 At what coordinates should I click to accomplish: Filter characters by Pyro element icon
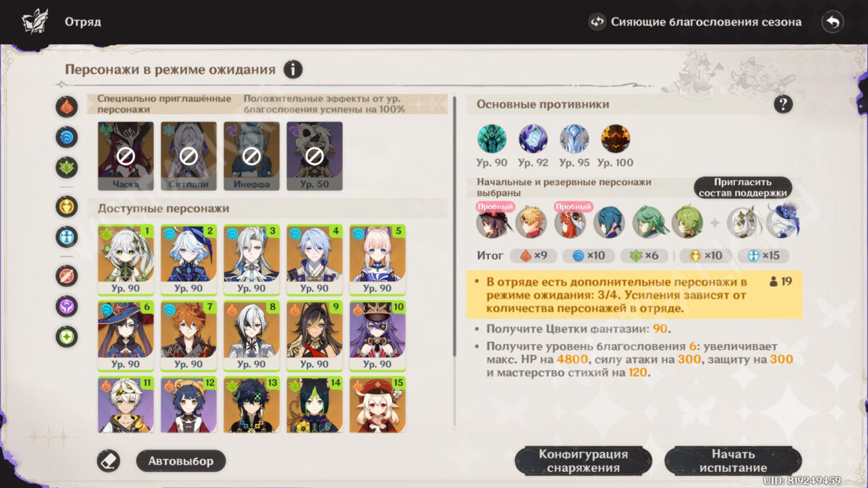(67, 107)
